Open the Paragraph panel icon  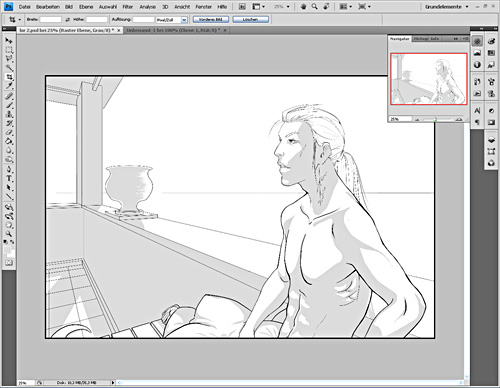[477, 122]
